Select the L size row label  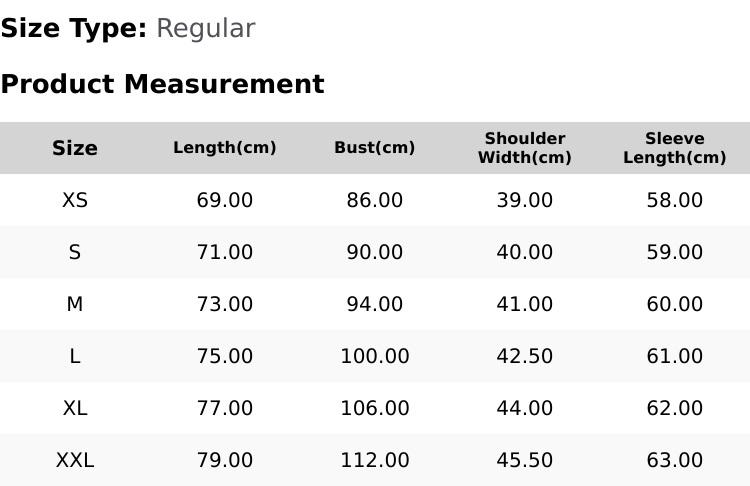[75, 356]
